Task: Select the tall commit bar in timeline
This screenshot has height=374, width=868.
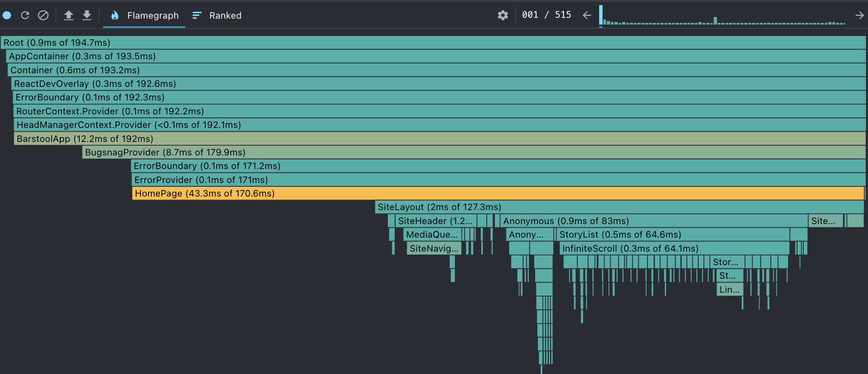Action: point(601,15)
